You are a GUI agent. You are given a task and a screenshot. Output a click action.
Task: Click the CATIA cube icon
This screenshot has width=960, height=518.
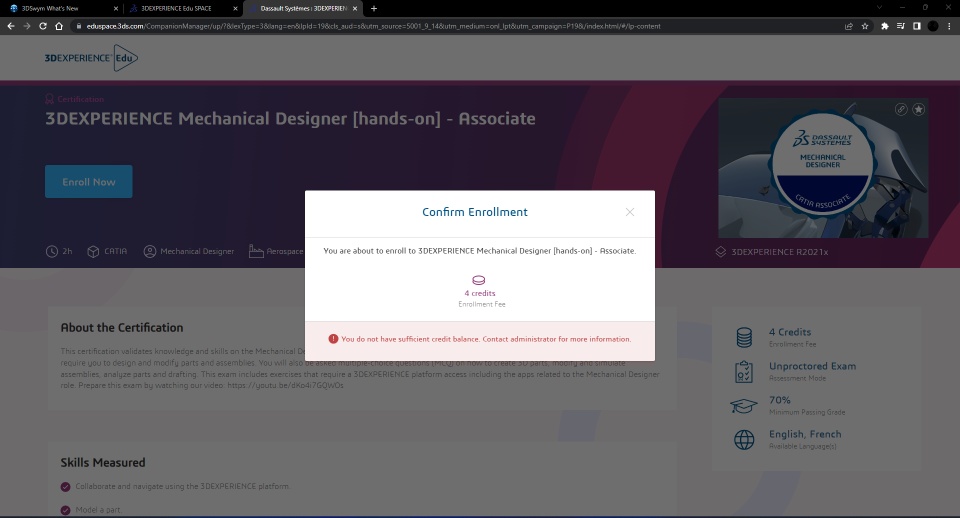[93, 252]
